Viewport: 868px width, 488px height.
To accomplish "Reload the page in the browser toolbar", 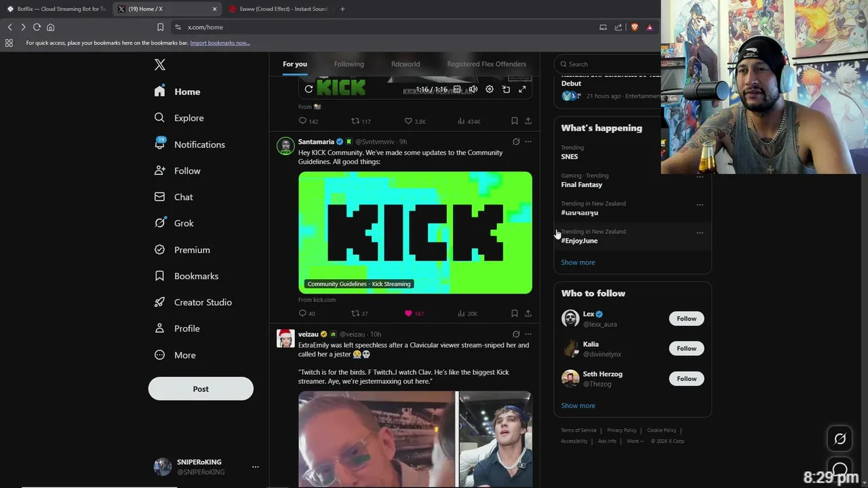I will coord(37,27).
